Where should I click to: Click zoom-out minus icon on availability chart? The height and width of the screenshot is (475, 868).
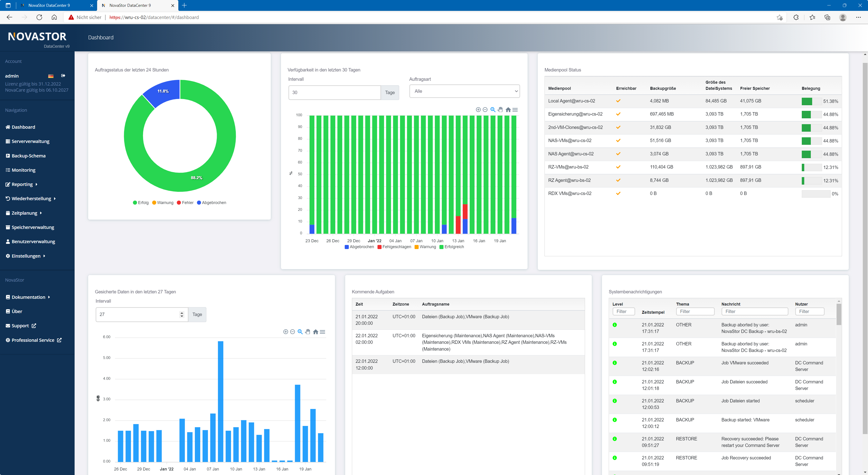click(x=485, y=109)
